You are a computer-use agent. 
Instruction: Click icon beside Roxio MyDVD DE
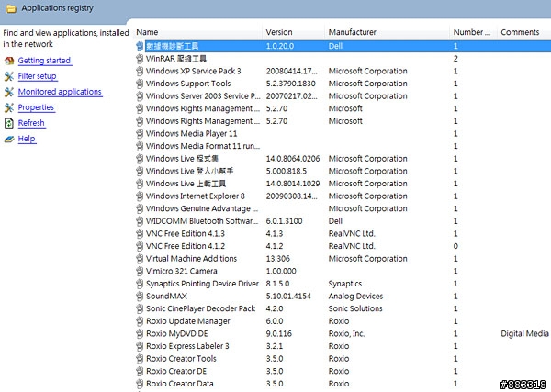[x=140, y=334]
